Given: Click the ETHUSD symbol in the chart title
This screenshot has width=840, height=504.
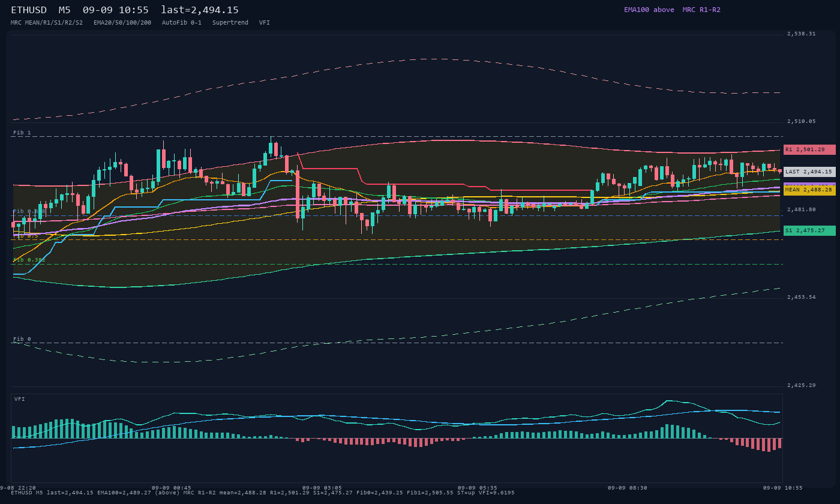Looking at the screenshot, I should (x=29, y=10).
